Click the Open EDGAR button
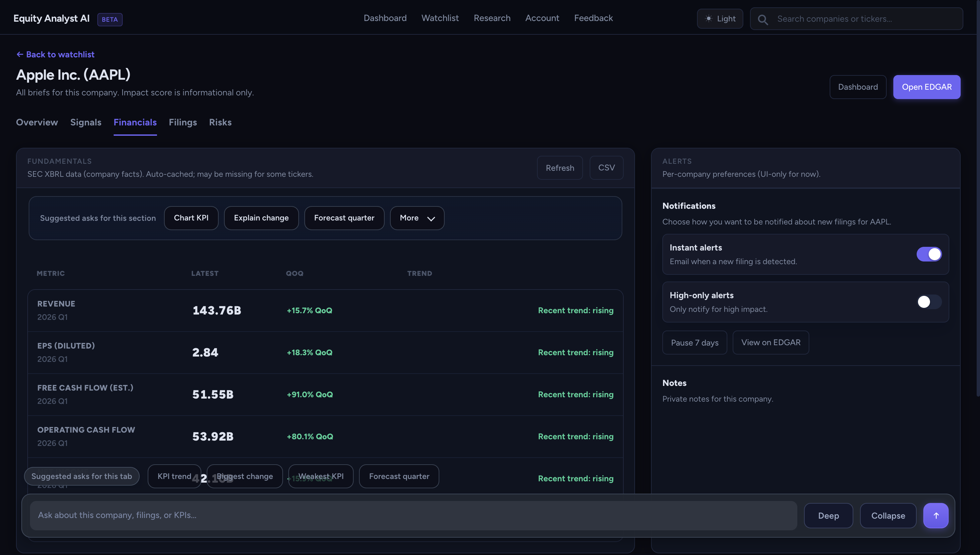 pyautogui.click(x=927, y=87)
